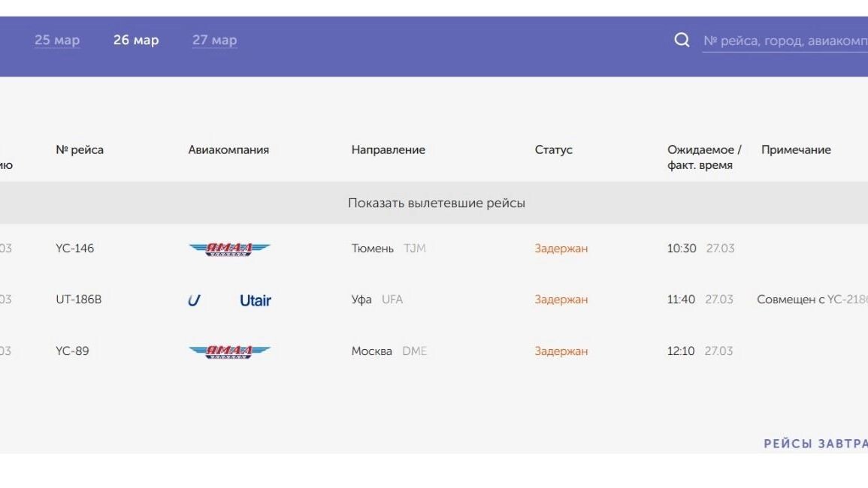Click the Тюмень destination
Screen dimensions: 868x488
tap(373, 249)
